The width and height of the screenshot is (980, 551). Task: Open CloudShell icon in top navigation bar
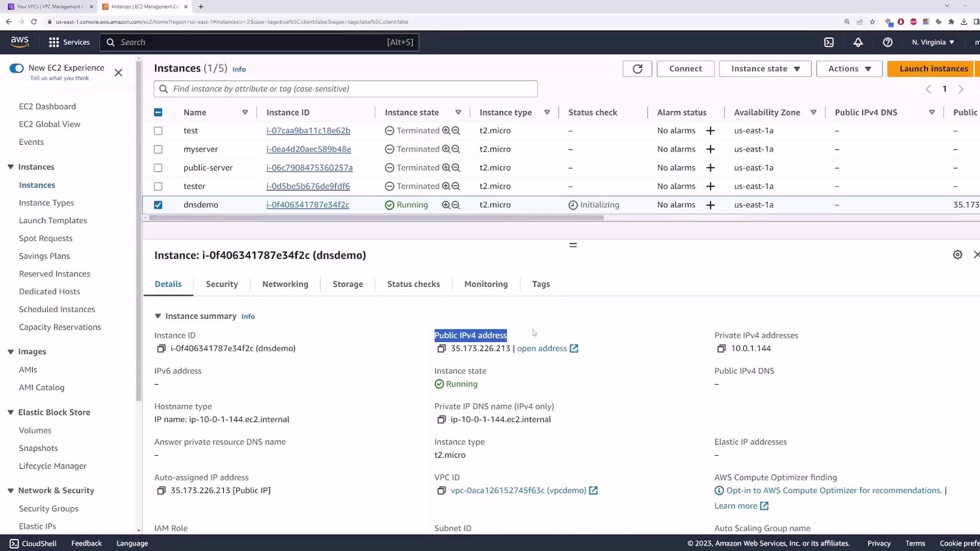pyautogui.click(x=829, y=42)
